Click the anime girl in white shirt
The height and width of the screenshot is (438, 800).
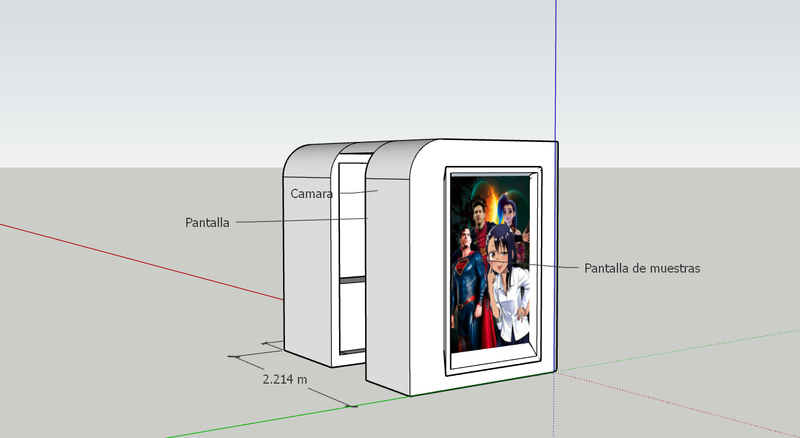pyautogui.click(x=506, y=286)
